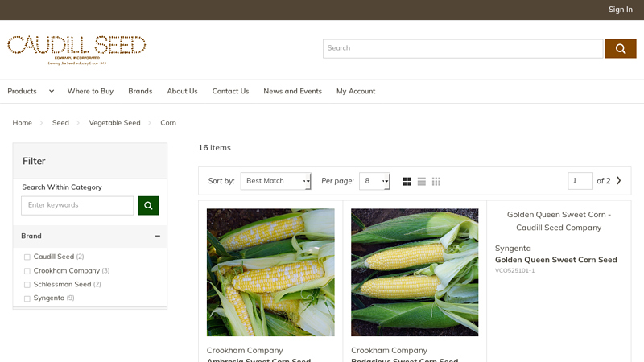Go to next results page arrow

[619, 180]
